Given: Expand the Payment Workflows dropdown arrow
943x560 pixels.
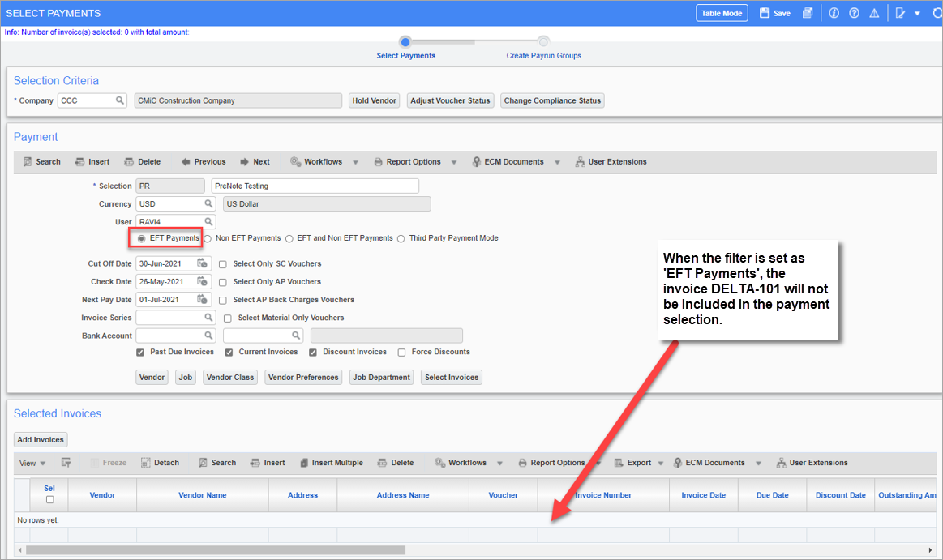Looking at the screenshot, I should (355, 162).
